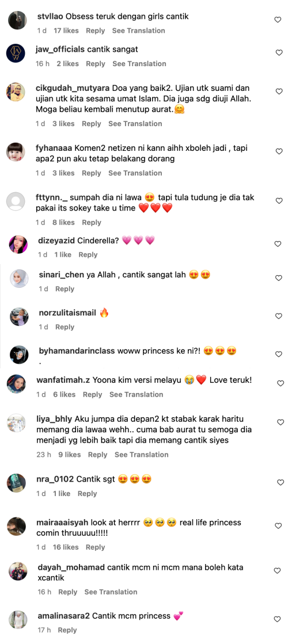
Task: Tap heart beside jaw_officials comment
Action: pyautogui.click(x=279, y=52)
